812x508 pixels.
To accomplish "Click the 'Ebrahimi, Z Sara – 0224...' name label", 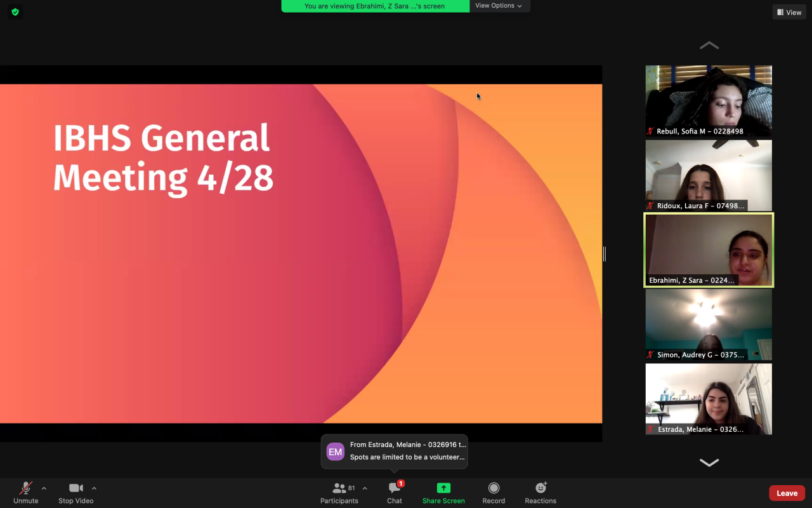I will coord(691,280).
